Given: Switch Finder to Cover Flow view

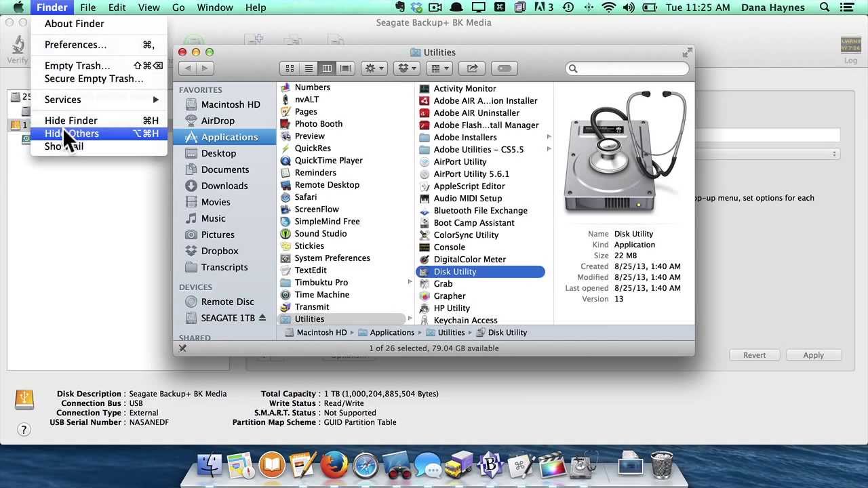Looking at the screenshot, I should tap(346, 68).
